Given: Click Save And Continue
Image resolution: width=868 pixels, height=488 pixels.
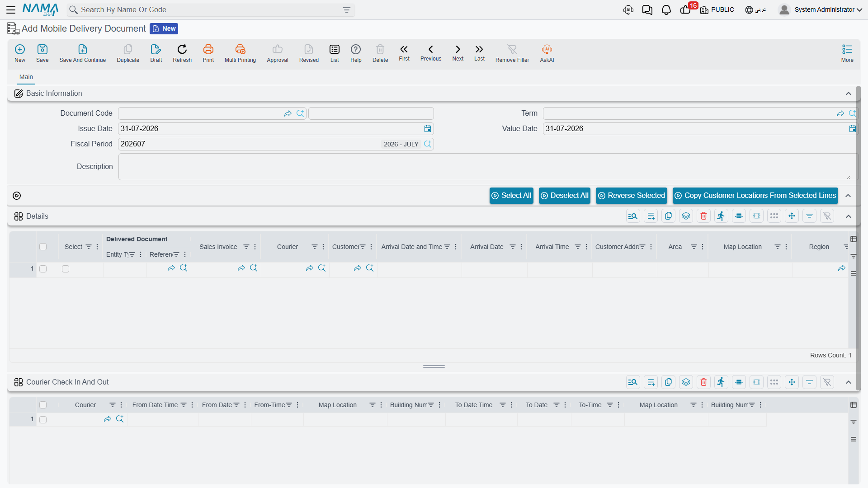Looking at the screenshot, I should [x=83, y=53].
